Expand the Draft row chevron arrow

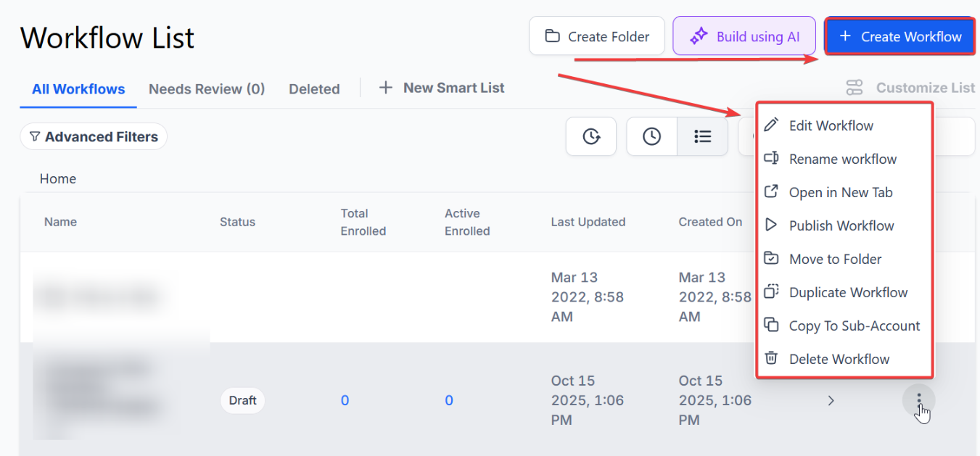click(831, 400)
